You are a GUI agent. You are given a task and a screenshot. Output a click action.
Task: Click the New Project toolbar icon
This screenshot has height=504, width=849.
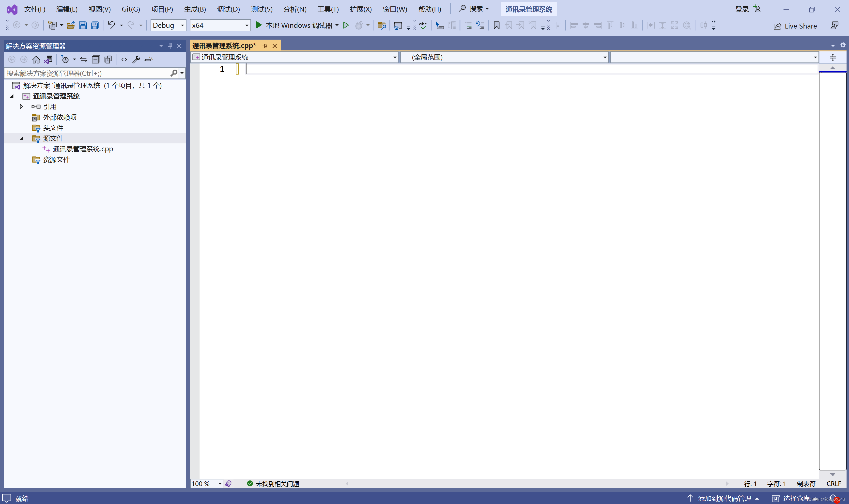click(52, 25)
